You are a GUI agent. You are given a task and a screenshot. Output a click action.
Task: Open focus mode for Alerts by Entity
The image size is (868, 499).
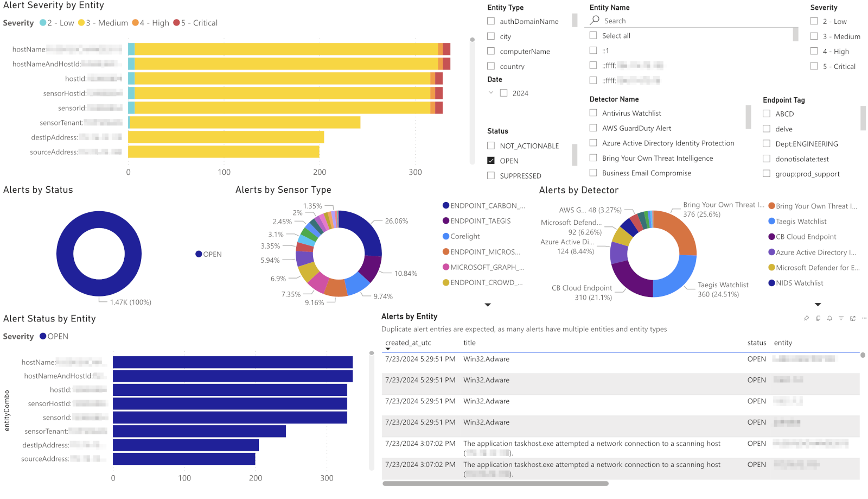853,318
